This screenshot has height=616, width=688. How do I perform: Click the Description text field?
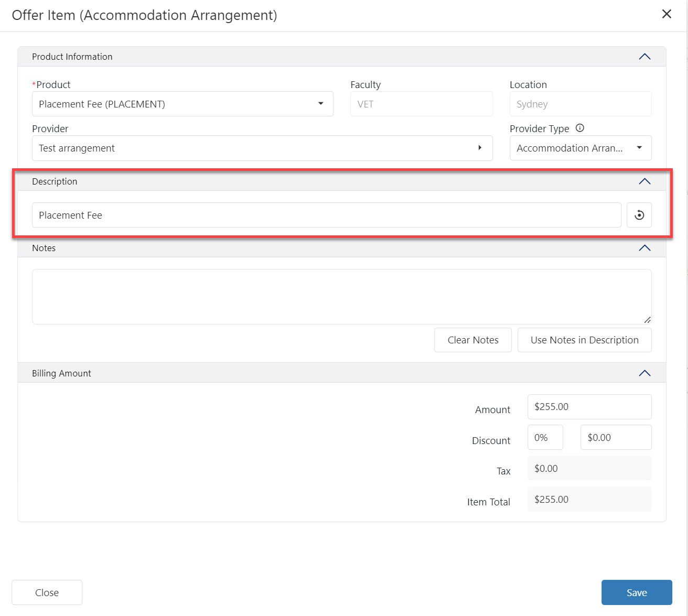tap(326, 215)
